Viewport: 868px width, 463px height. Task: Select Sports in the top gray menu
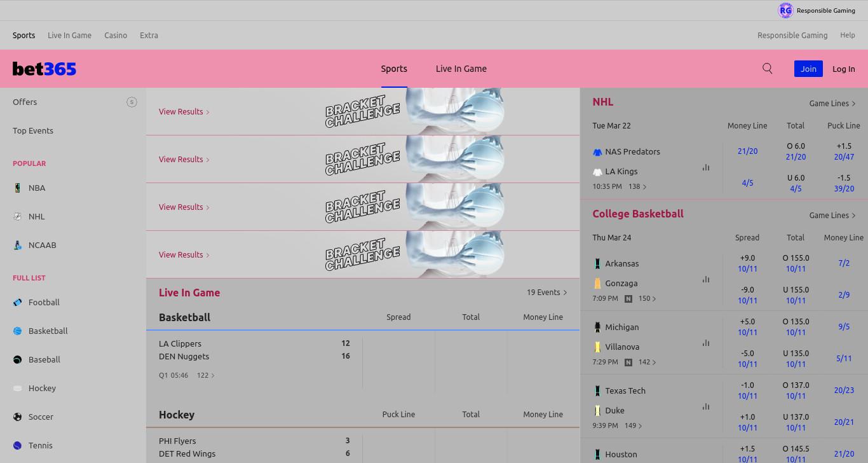(x=24, y=36)
